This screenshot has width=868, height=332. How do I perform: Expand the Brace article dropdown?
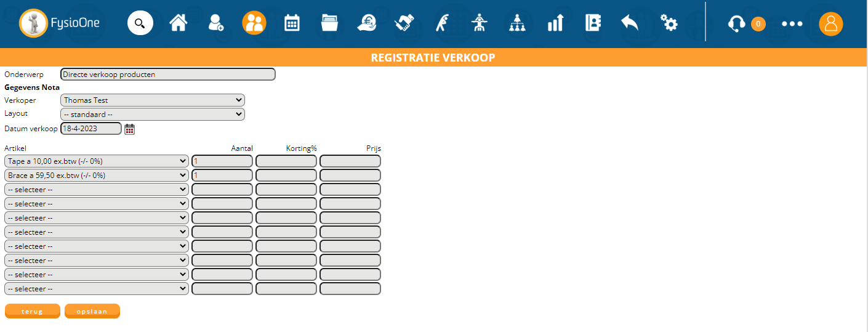click(97, 175)
